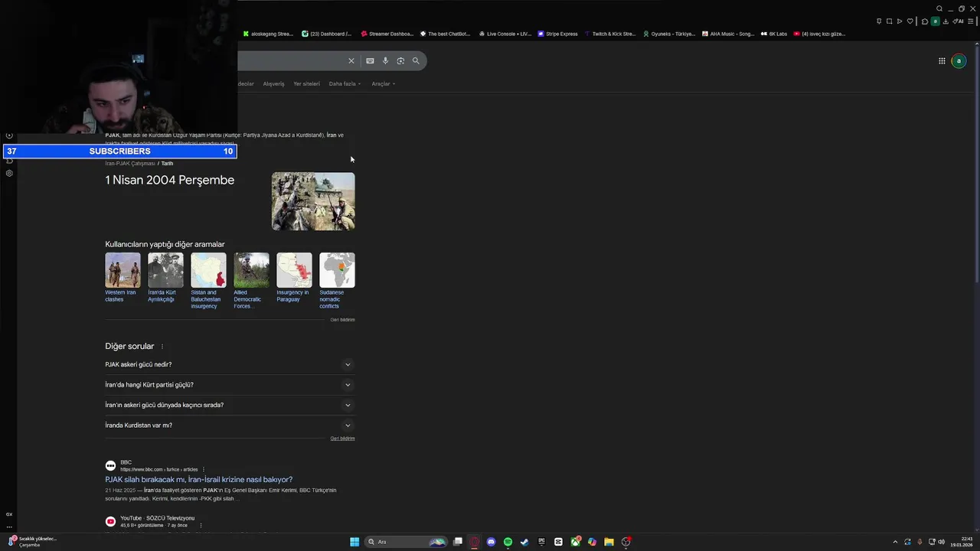This screenshot has height=551, width=980.
Task: Open the 'Live Console + LIV...' bookmark
Action: click(505, 34)
